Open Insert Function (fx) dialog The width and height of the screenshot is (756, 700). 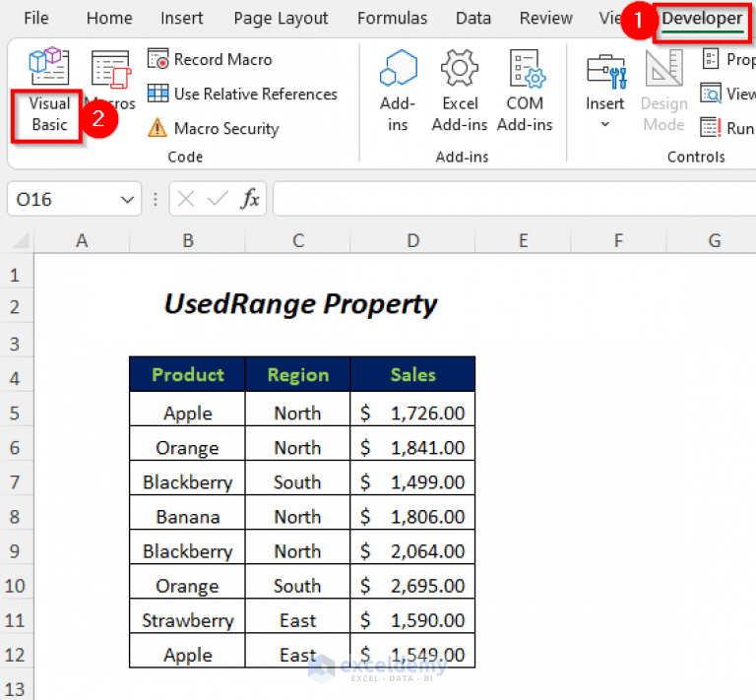coord(250,199)
